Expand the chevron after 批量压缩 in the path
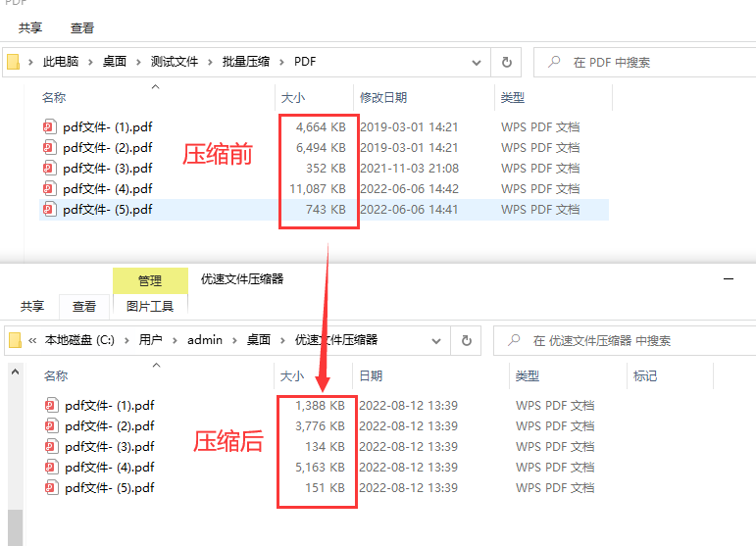756x546 pixels. pyautogui.click(x=282, y=62)
